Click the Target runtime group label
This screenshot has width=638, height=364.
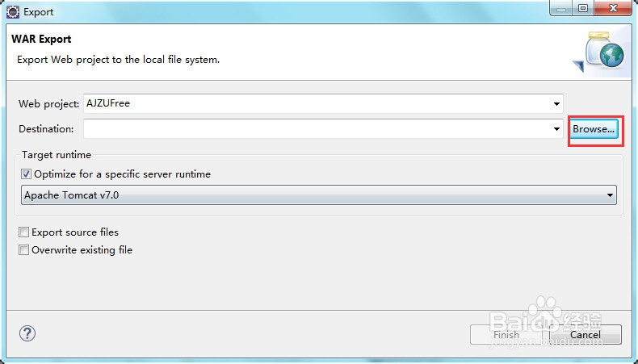coord(57,155)
